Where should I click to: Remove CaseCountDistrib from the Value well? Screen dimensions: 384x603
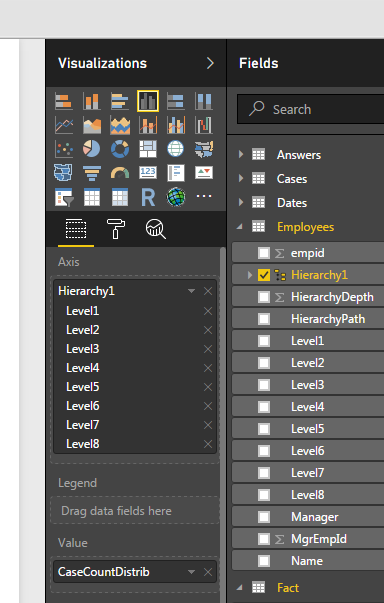click(208, 572)
